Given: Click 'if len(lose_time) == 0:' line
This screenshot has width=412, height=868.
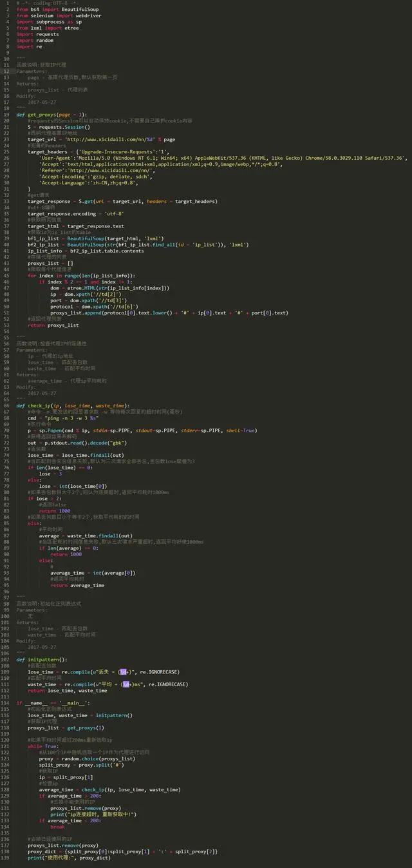Looking at the screenshot, I should pyautogui.click(x=62, y=467).
